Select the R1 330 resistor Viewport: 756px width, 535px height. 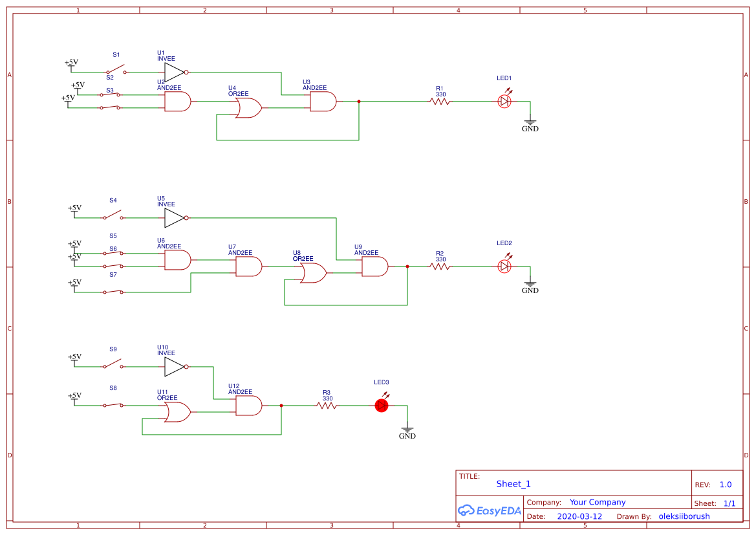tap(440, 102)
